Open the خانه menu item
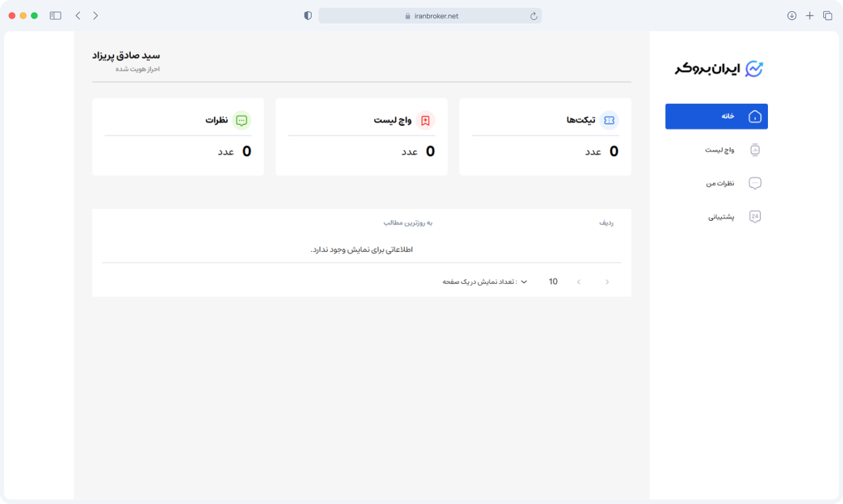This screenshot has height=504, width=843. pos(728,116)
